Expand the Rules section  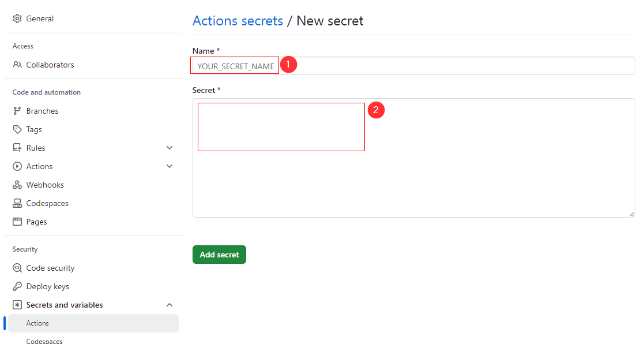tap(169, 147)
